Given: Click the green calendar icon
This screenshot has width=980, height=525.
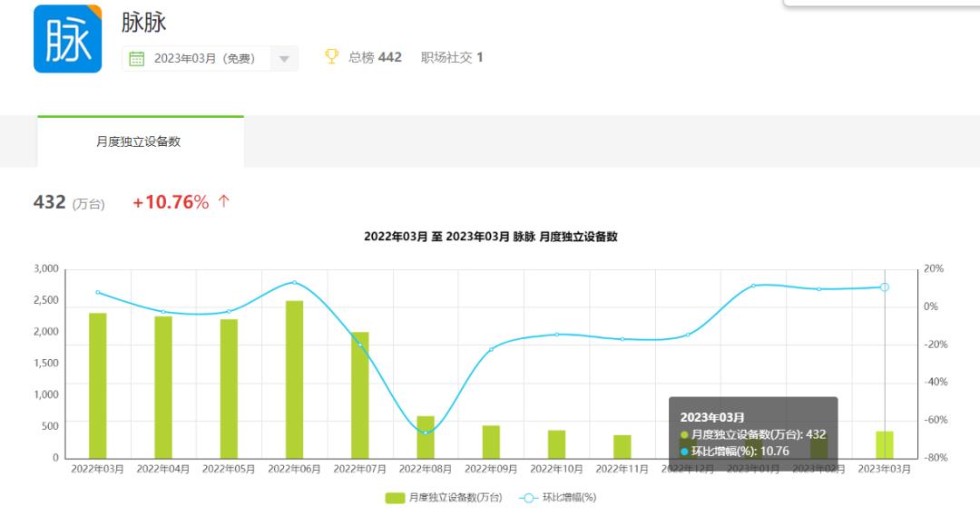Looking at the screenshot, I should (136, 56).
